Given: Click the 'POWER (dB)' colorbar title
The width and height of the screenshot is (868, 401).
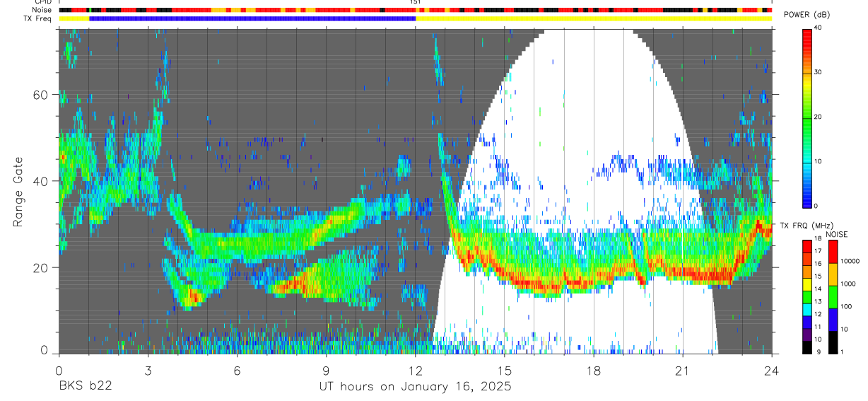Looking at the screenshot, I should (807, 15).
